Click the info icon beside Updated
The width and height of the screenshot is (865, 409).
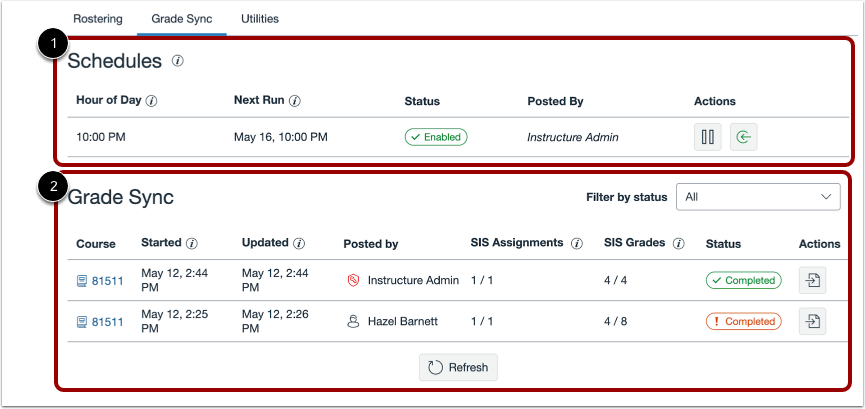(299, 243)
